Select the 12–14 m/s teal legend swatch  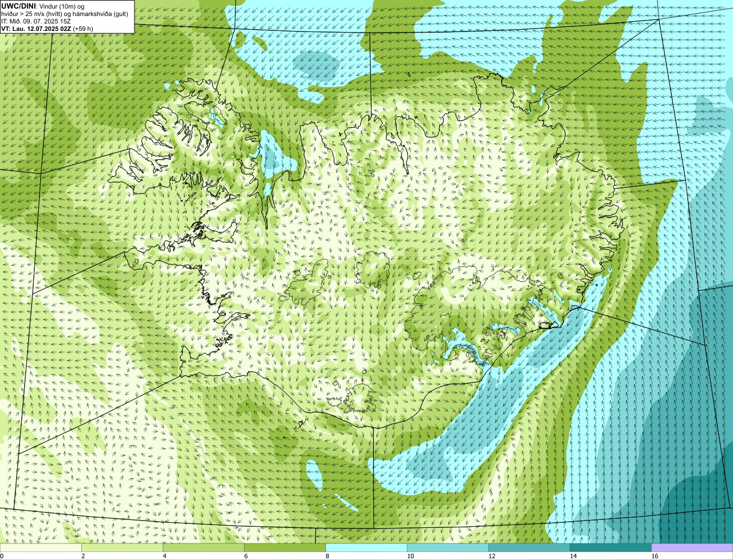tap(529, 547)
